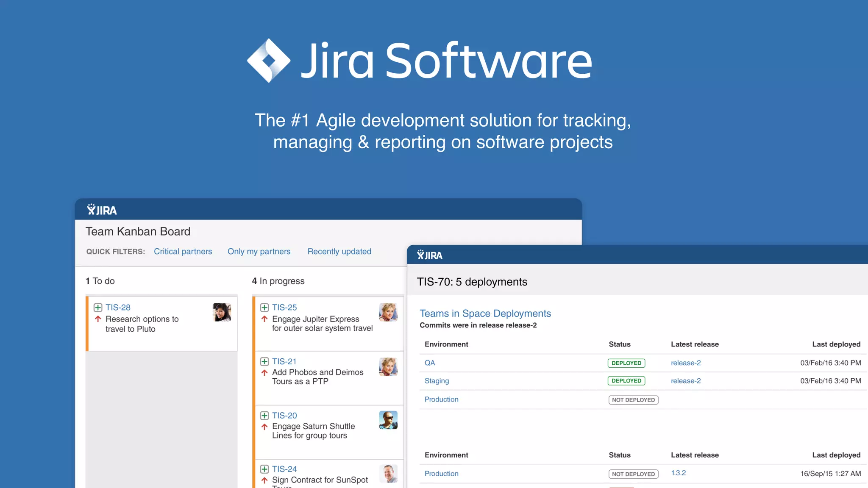Click assignee avatar on TIS-28 card
Viewport: 868px width, 488px height.
tap(222, 312)
